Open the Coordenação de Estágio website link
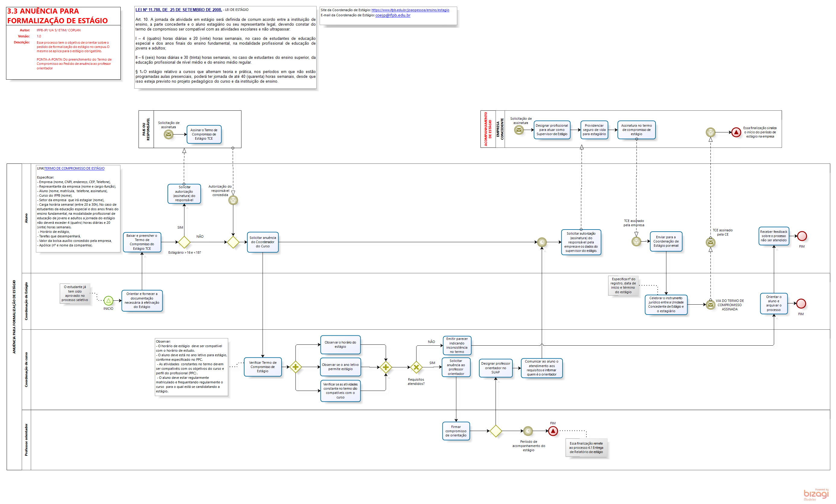The height and width of the screenshot is (504, 836). point(410,10)
